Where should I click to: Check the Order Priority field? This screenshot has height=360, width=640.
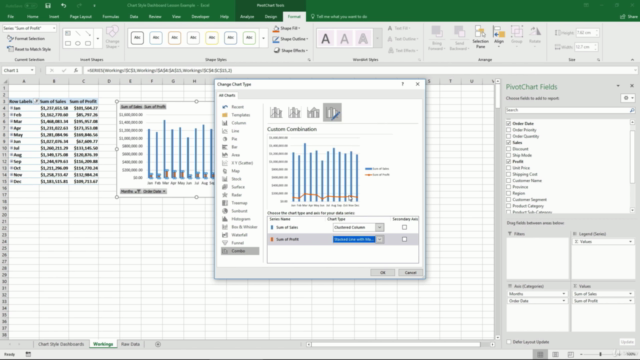509,130
